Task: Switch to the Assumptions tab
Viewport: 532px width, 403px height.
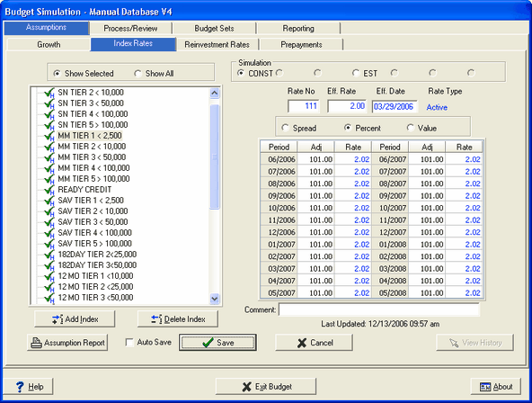Action: 47,28
